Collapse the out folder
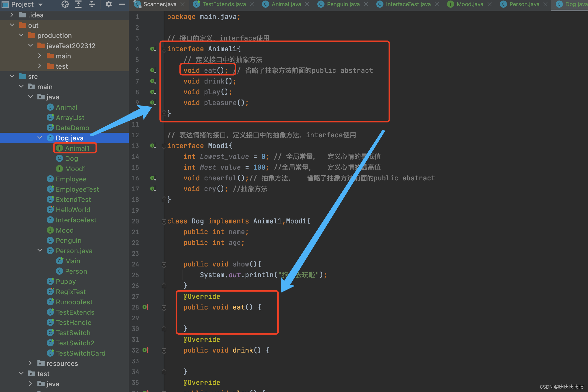The width and height of the screenshot is (588, 392). [x=12, y=25]
